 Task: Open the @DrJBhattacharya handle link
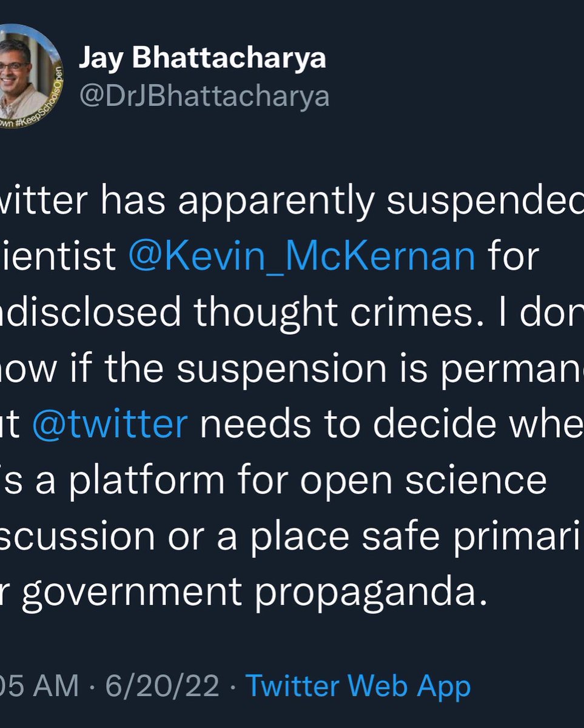(204, 96)
